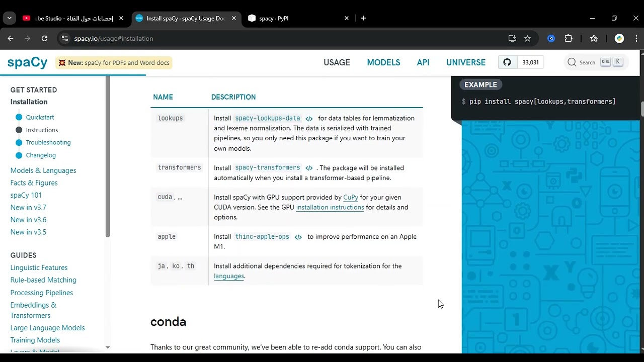Open the spacy-lookups-data code icon link
The width and height of the screenshot is (644, 362).
309,119
